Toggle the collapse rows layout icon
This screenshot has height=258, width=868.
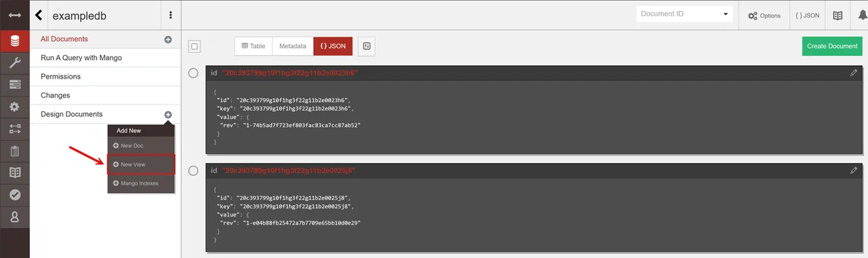click(367, 46)
